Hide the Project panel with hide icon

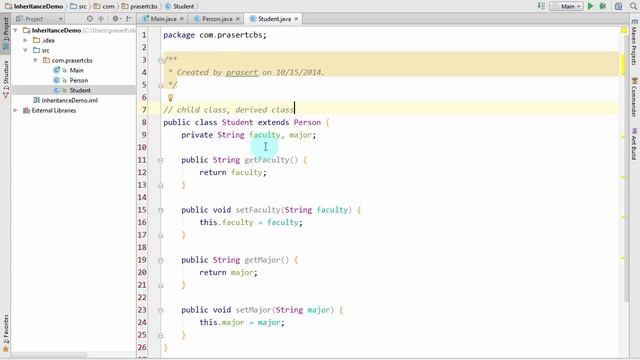129,19
